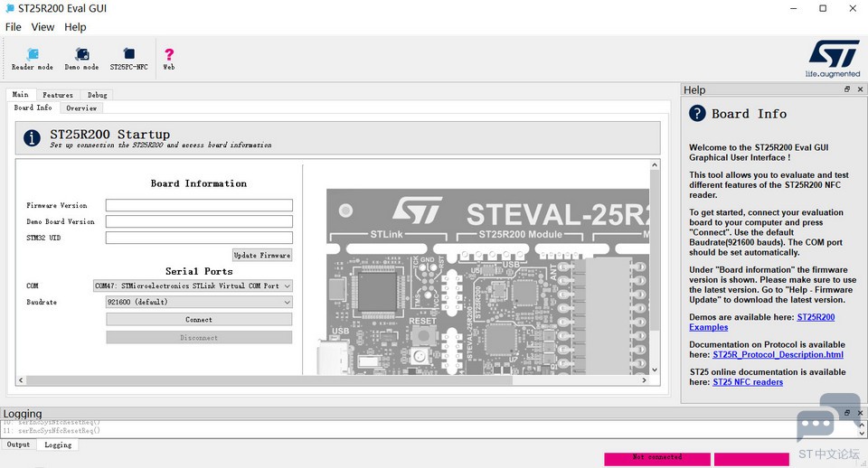Click the Not connected status indicator
This screenshot has width=868, height=468.
657,459
